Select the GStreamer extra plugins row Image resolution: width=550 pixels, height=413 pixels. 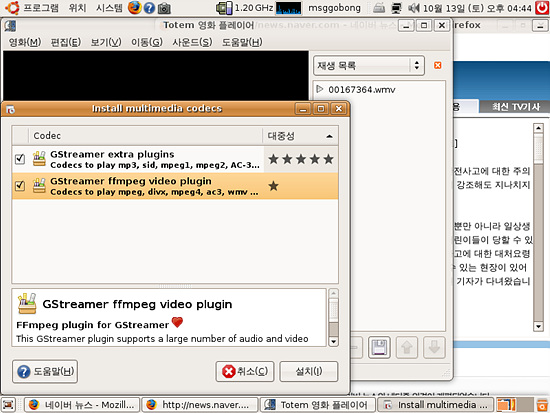tap(175, 159)
